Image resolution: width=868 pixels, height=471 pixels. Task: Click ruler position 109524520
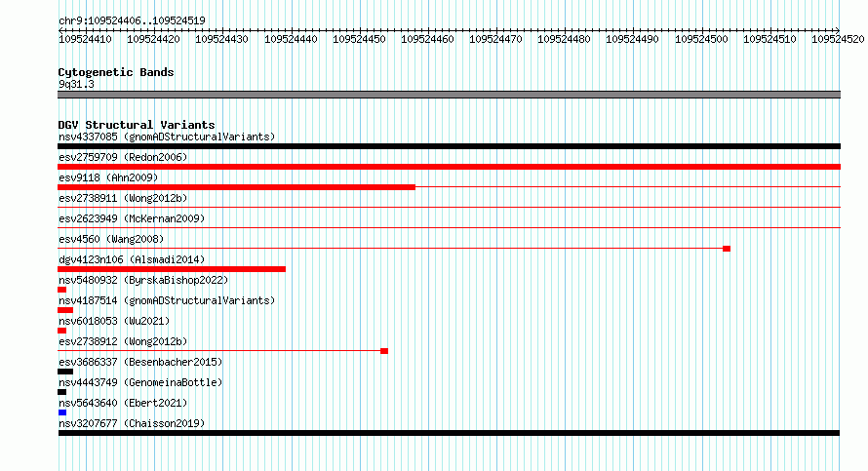point(838,40)
